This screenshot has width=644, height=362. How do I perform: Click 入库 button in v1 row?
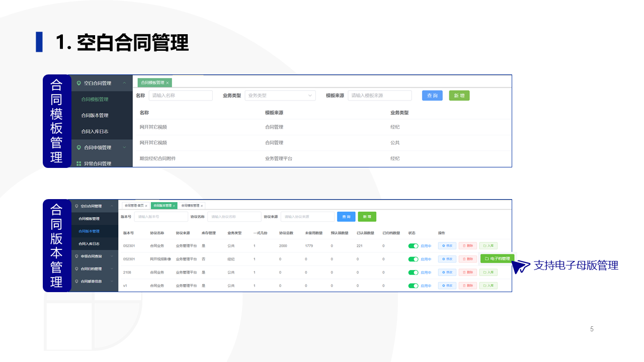pos(488,286)
